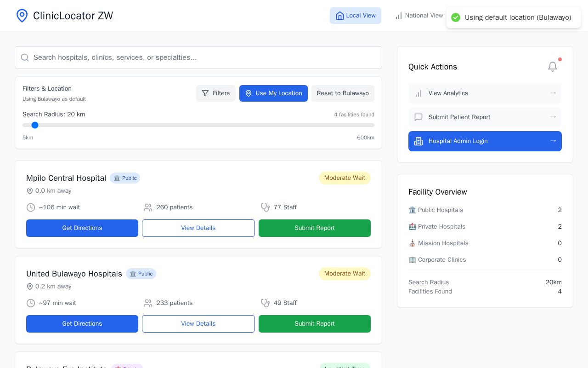The image size is (588, 368).
Task: Click the stethoscope icon beside 77 Staff
Action: (266, 207)
